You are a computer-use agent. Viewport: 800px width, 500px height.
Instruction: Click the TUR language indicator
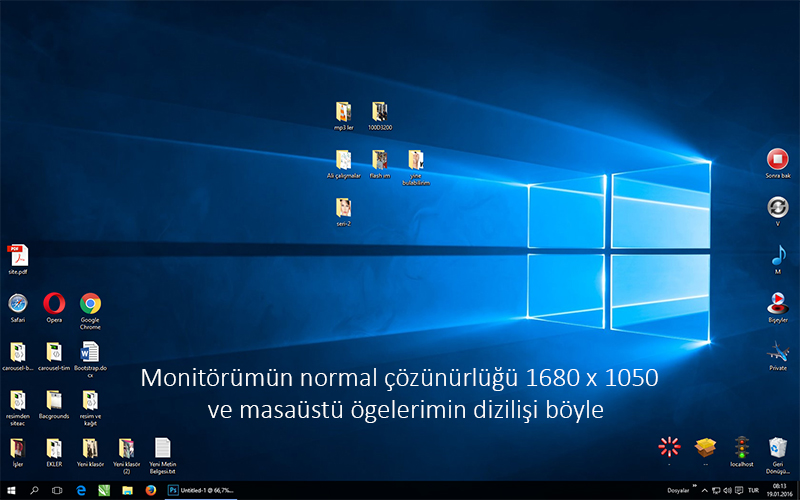click(754, 491)
